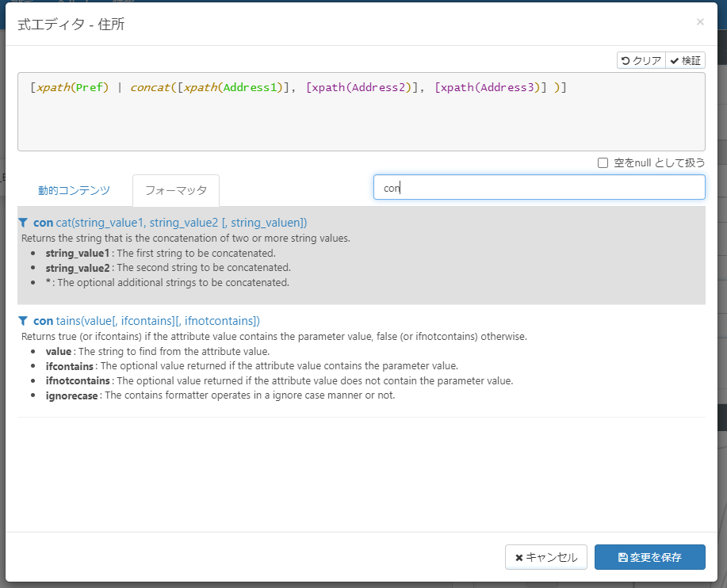The image size is (727, 588).
Task: Click the クリア button to reset the expression
Action: click(x=641, y=61)
